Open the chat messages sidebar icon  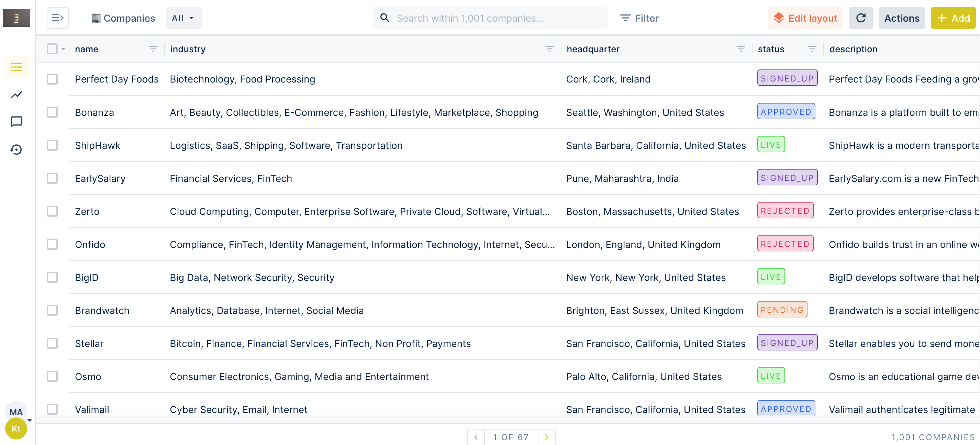(x=16, y=122)
